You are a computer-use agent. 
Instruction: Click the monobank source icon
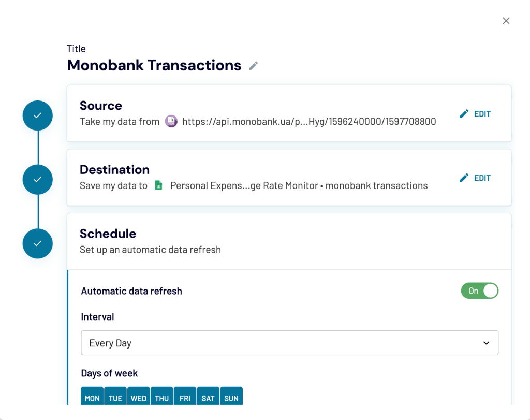(171, 121)
